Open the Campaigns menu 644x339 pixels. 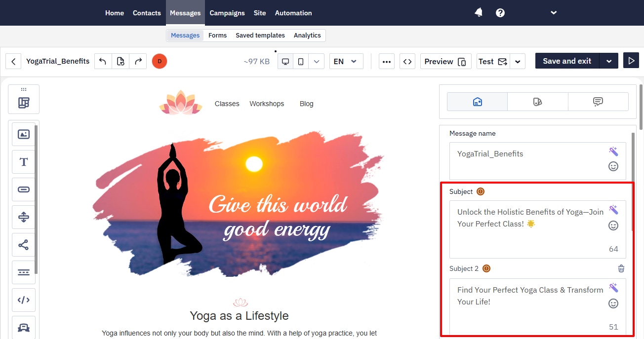coord(227,13)
